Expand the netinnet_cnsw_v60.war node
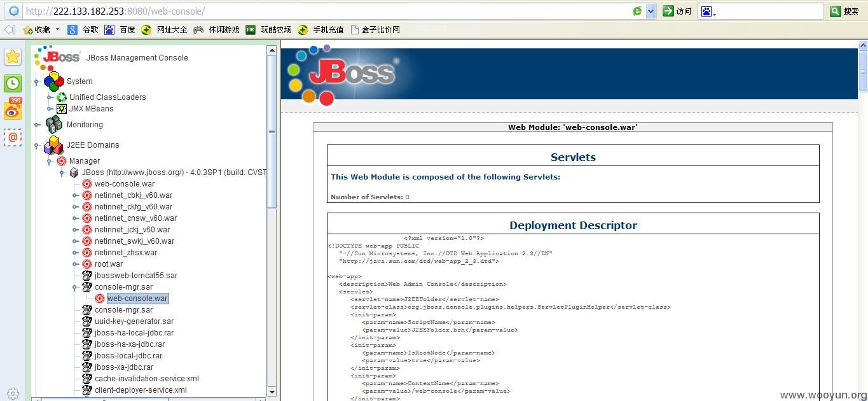The image size is (868, 401). pyautogui.click(x=76, y=218)
